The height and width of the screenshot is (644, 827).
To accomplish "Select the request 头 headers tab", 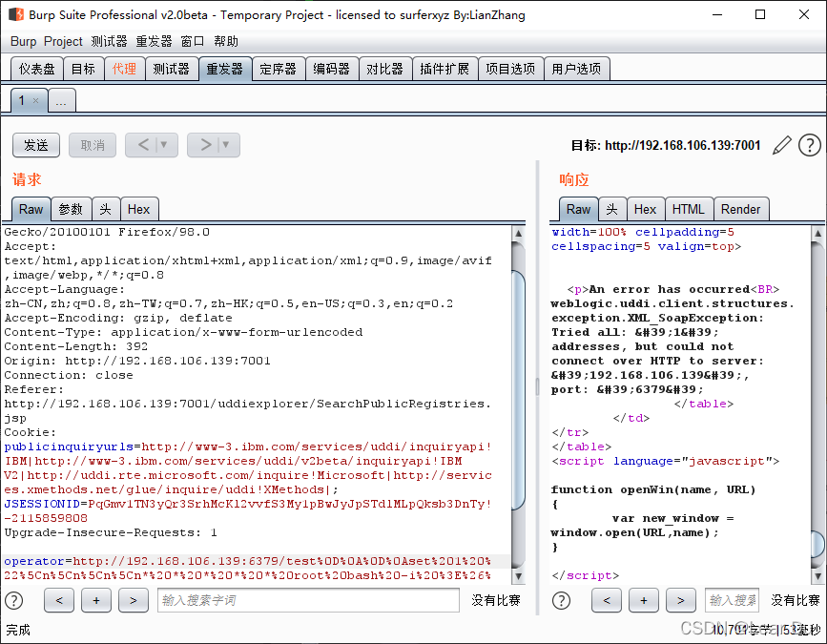I will pyautogui.click(x=106, y=209).
